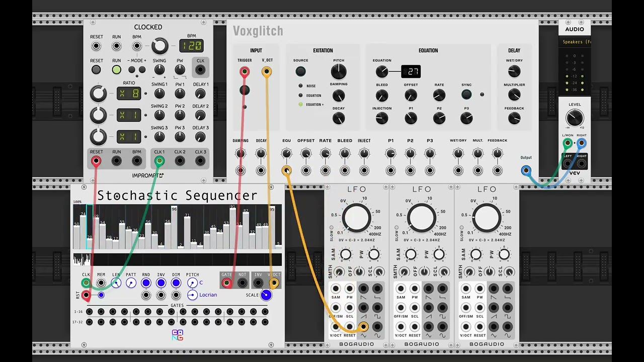Click the small blue RST button
Image resolution: width=644 pixels, height=362 pixels.
click(101, 295)
